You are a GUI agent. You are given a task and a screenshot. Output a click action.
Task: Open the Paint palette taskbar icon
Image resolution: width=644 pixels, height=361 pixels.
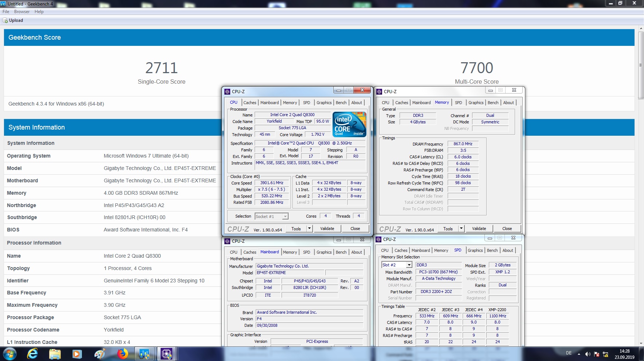click(99, 354)
